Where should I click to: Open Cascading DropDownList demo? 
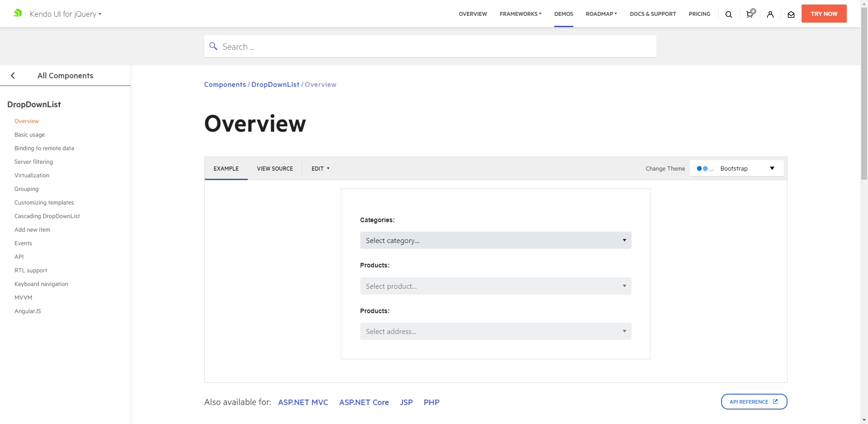click(x=47, y=216)
